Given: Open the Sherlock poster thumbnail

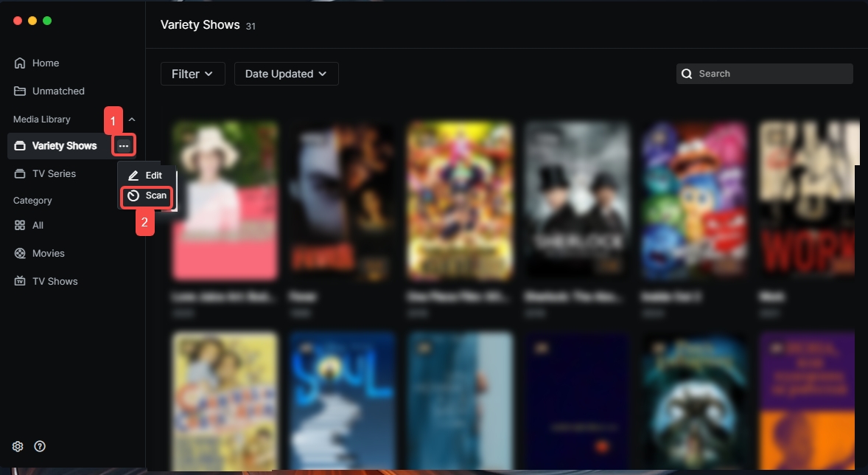Looking at the screenshot, I should (x=578, y=201).
